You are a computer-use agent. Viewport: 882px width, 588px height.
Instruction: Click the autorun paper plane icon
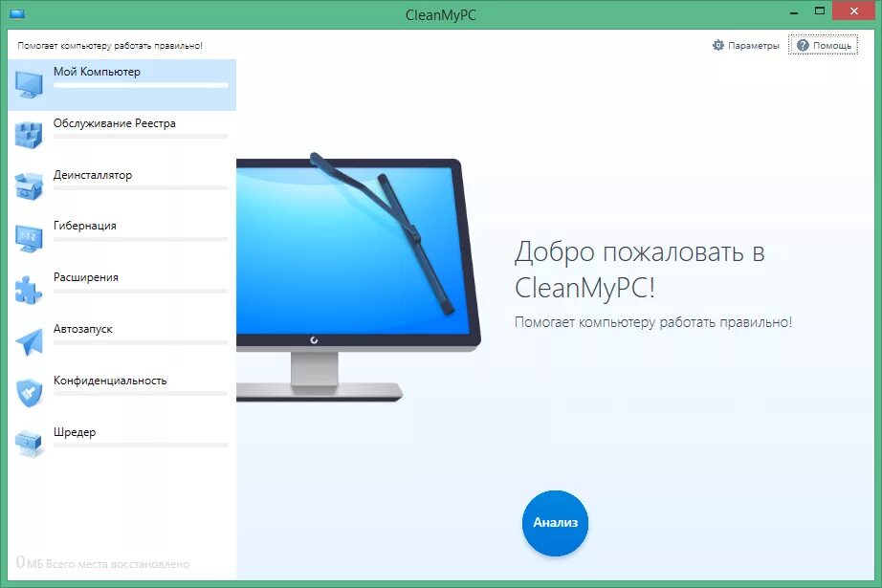(29, 342)
